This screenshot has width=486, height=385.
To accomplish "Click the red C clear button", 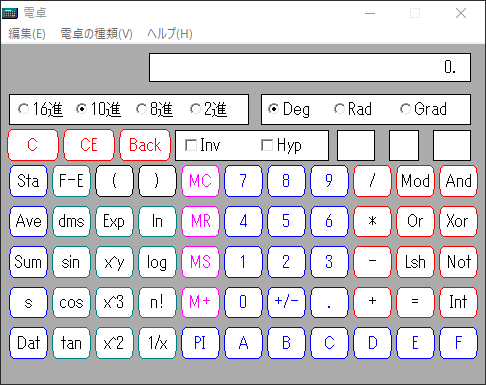I will pyautogui.click(x=33, y=145).
